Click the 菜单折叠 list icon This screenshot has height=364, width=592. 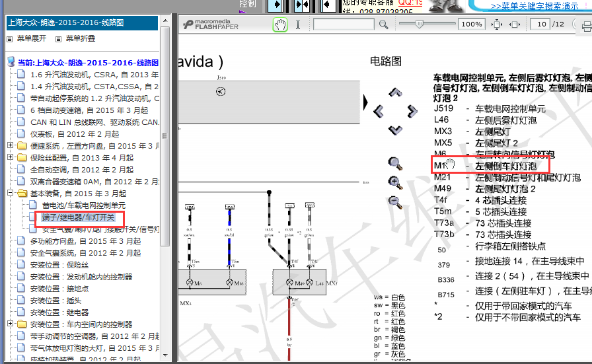click(x=59, y=39)
